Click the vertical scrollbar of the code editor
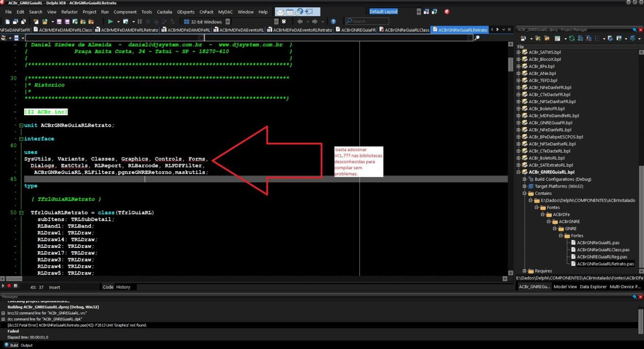This screenshot has width=644, height=349. (x=510, y=158)
